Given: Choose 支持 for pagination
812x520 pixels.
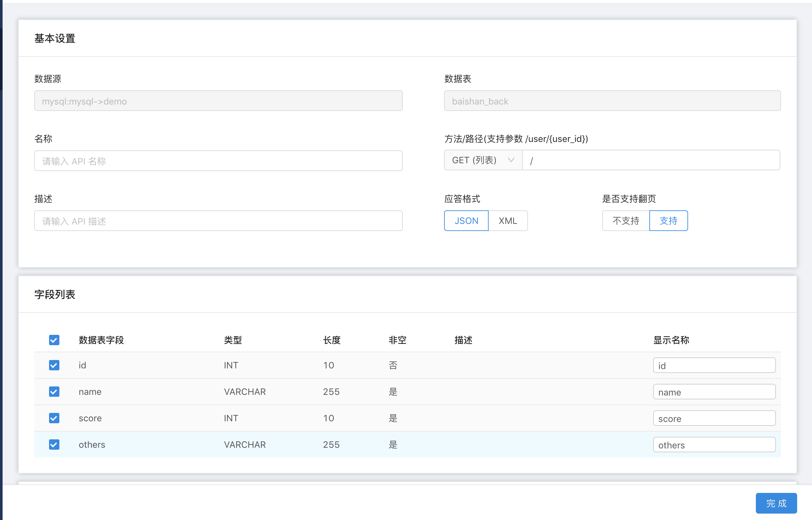Looking at the screenshot, I should (x=668, y=221).
